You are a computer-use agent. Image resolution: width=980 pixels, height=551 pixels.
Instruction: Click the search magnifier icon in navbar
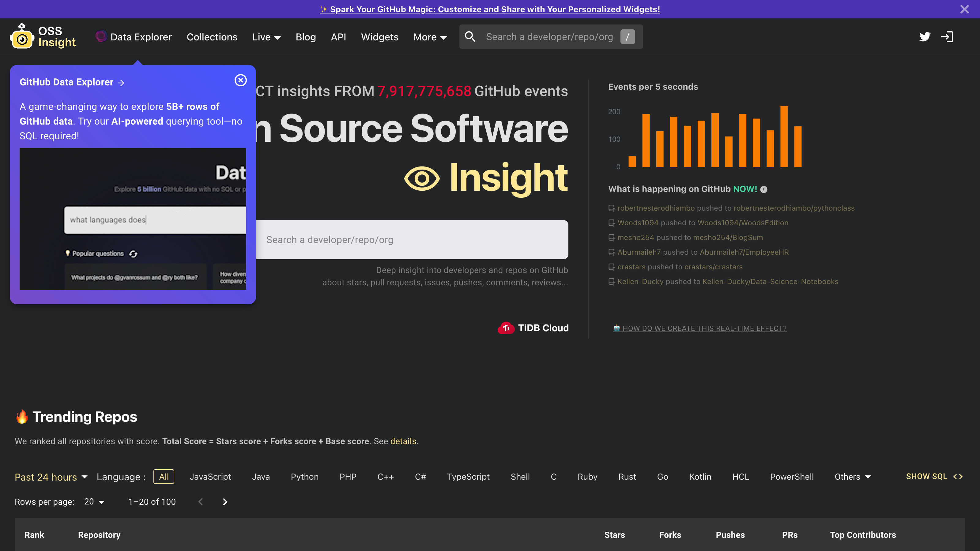pos(470,36)
